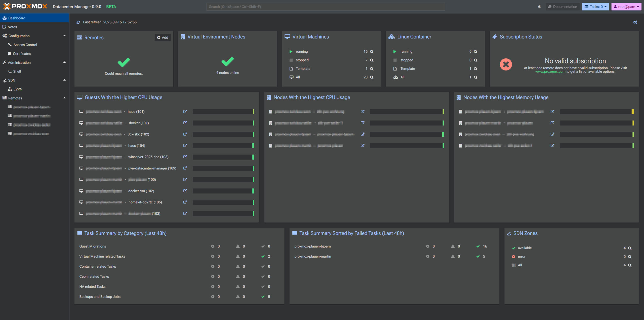The height and width of the screenshot is (320, 644).
Task: Search available SDN Zones magnifier
Action: point(630,248)
